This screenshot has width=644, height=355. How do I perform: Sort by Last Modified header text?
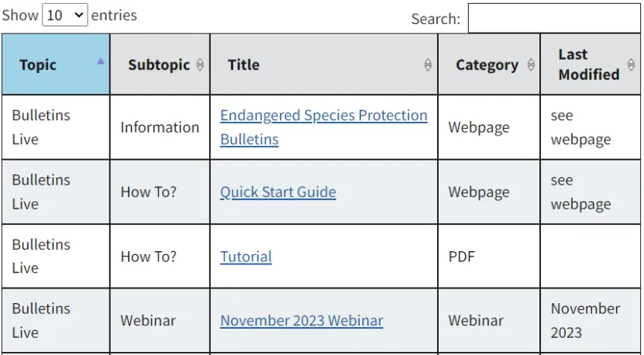(589, 64)
